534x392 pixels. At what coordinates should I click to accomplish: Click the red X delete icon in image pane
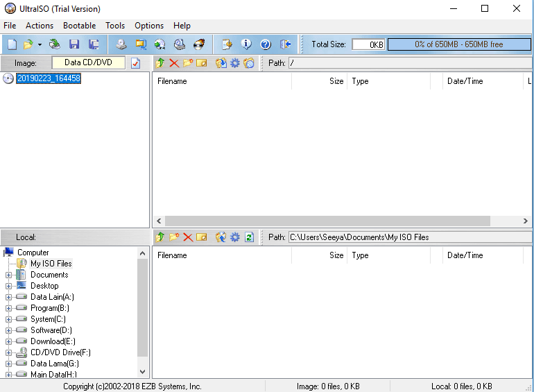tap(174, 63)
